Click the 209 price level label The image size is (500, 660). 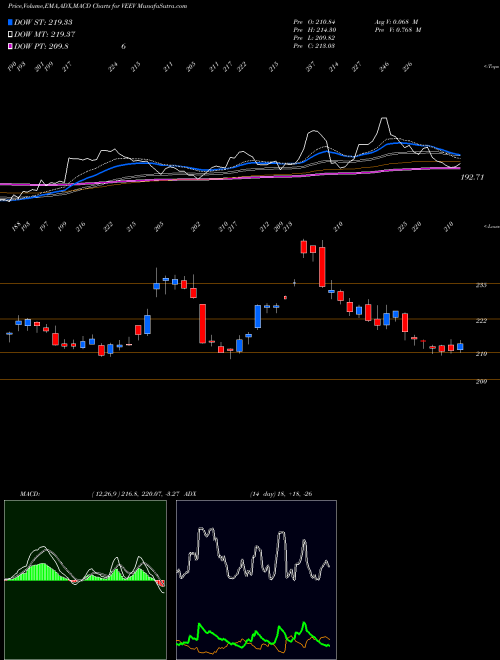[481, 381]
